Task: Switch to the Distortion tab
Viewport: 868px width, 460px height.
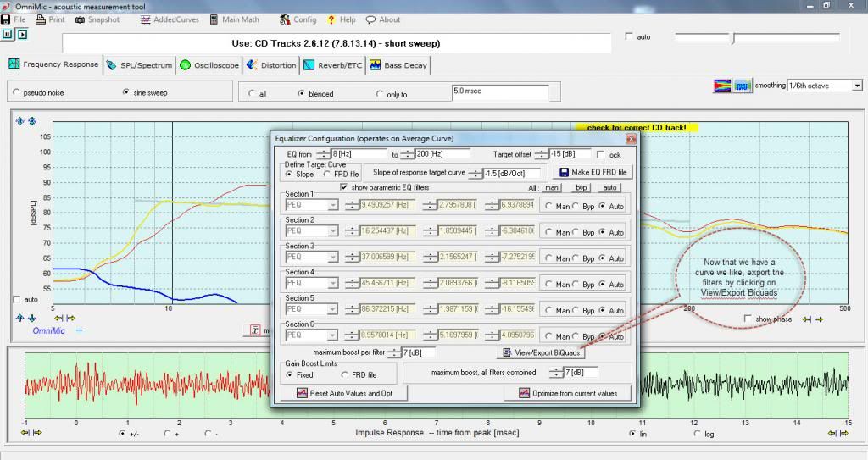Action: tap(271, 64)
